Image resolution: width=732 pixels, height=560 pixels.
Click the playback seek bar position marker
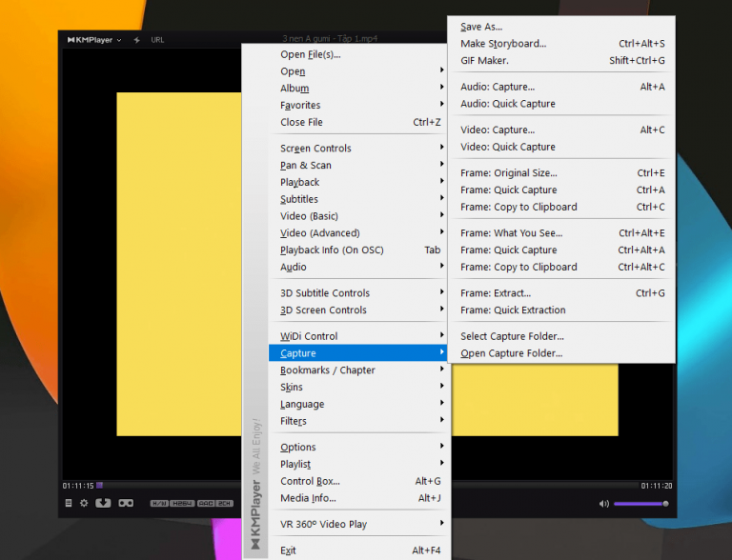click(99, 486)
